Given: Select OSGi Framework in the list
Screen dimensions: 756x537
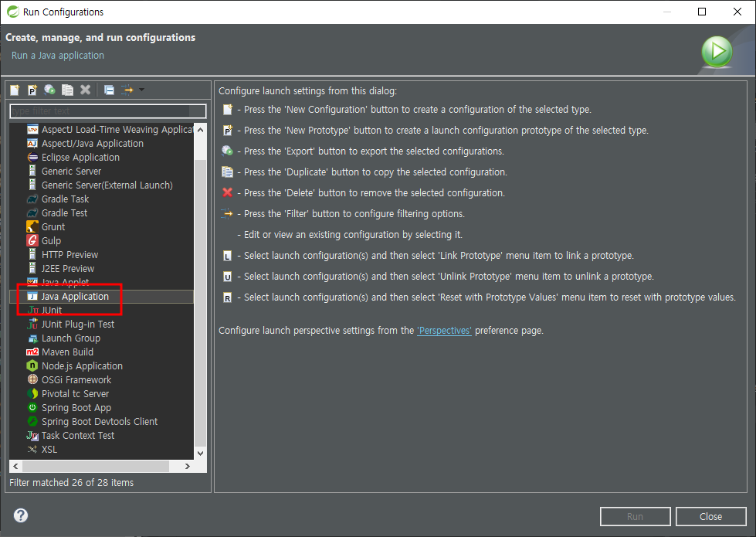Looking at the screenshot, I should 76,380.
